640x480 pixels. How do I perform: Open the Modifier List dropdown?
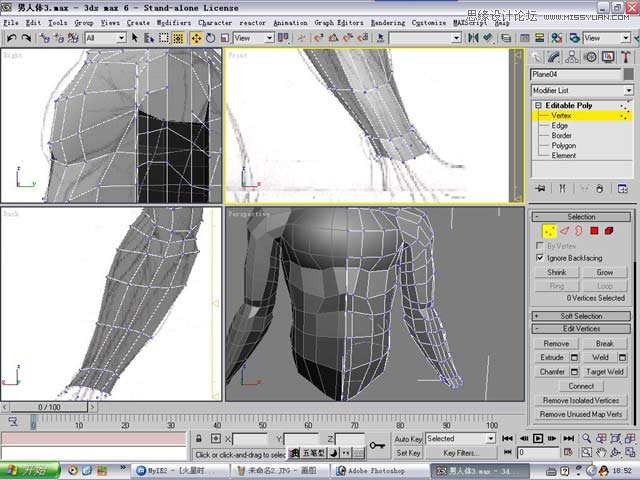point(582,90)
